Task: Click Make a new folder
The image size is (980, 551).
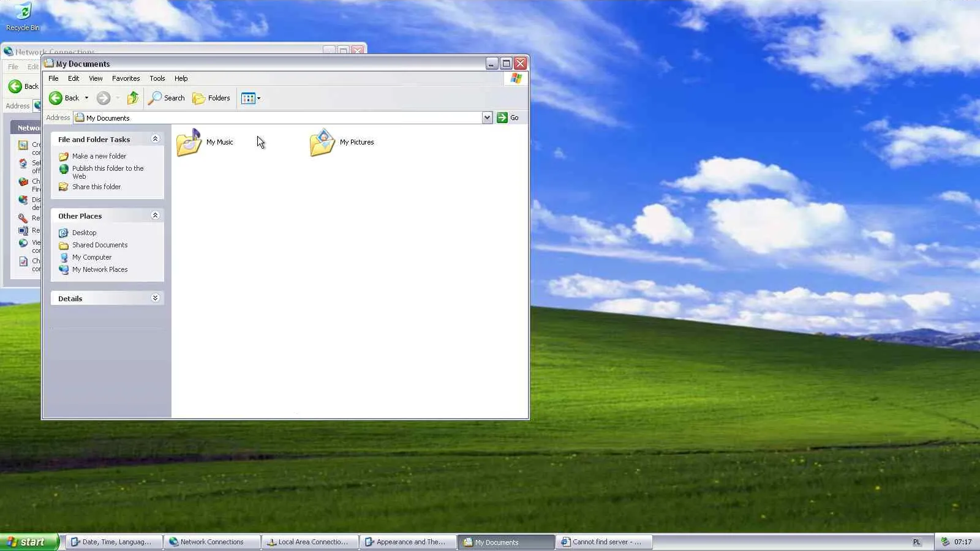Action: [x=99, y=156]
